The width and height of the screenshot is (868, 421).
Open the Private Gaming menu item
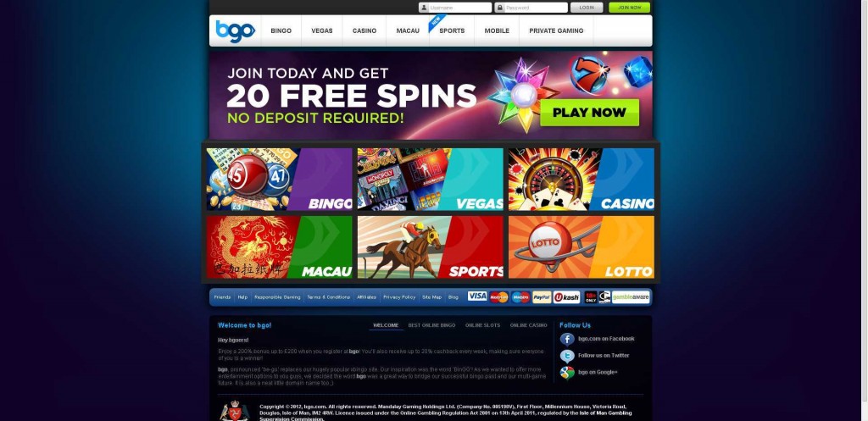[x=556, y=31]
